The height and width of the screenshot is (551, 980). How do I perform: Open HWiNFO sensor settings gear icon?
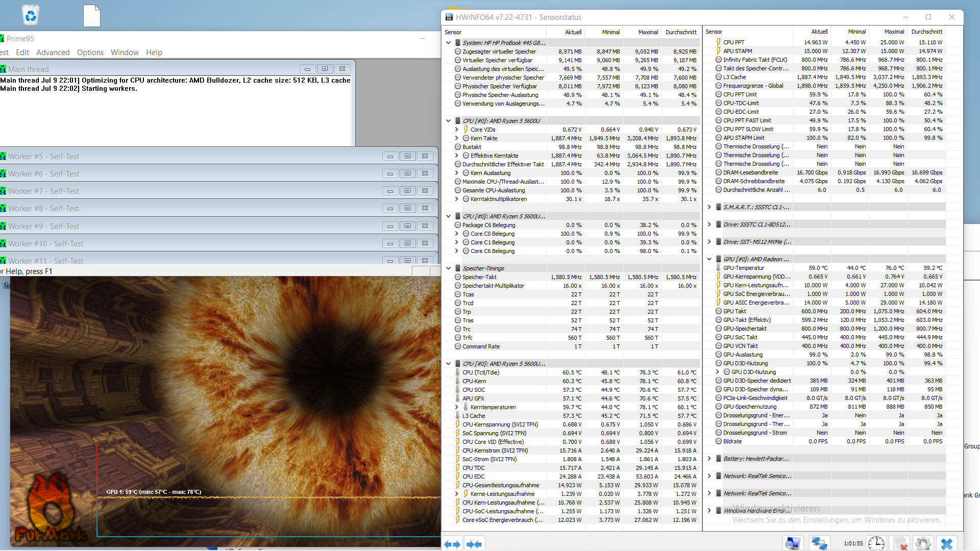tap(923, 543)
